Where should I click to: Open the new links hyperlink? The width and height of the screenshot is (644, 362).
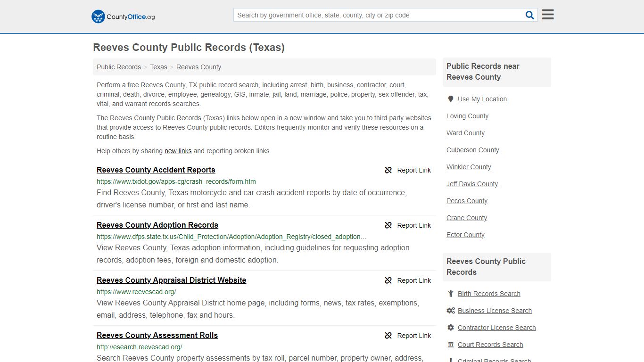point(178,151)
